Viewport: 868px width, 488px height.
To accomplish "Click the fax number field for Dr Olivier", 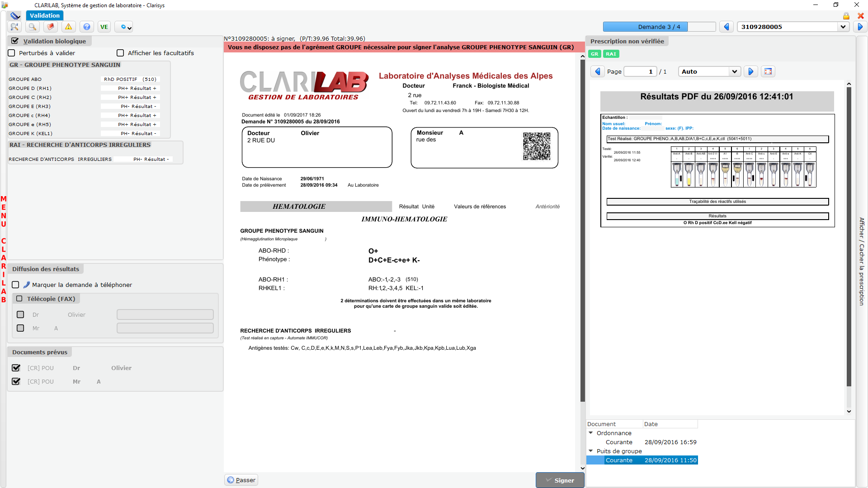I will pyautogui.click(x=165, y=314).
